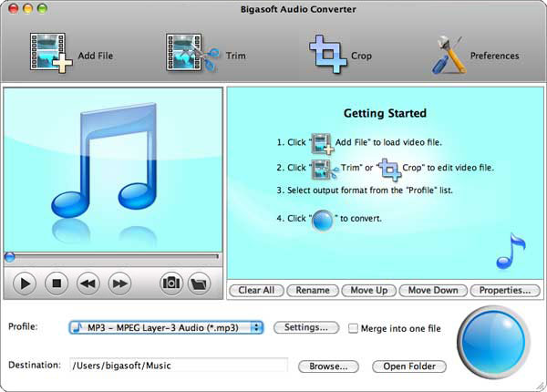Click the Rewind button
The width and height of the screenshot is (547, 392).
coord(88,284)
